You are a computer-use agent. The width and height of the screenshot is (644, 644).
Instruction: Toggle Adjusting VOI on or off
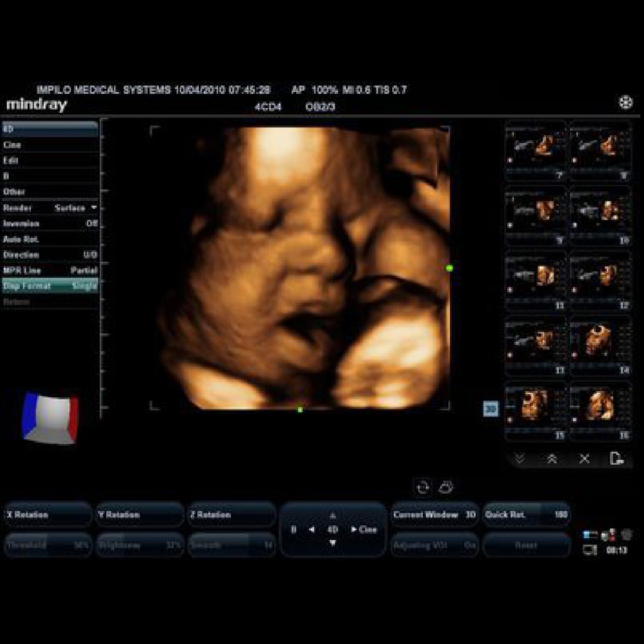435,545
